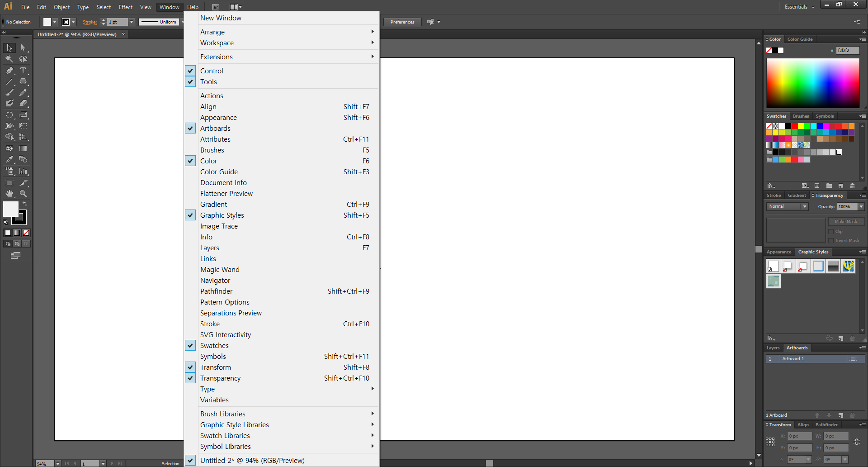
Task: Select the Artboard 1 row
Action: (815, 359)
